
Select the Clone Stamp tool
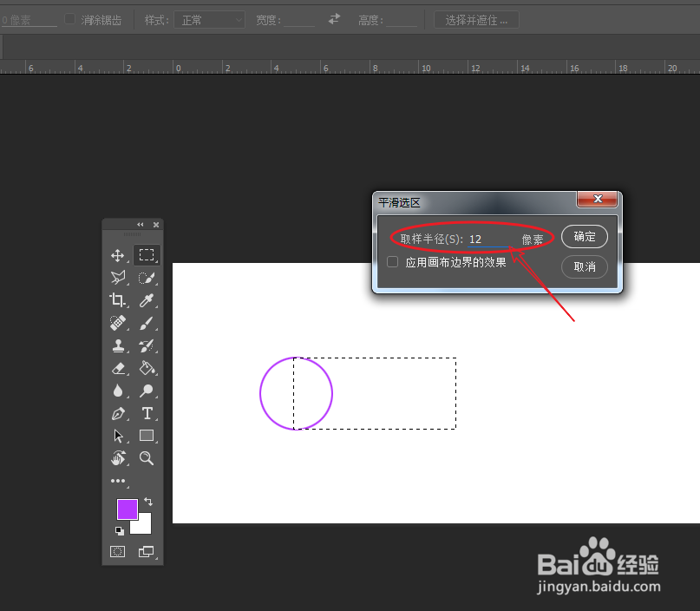pos(118,345)
